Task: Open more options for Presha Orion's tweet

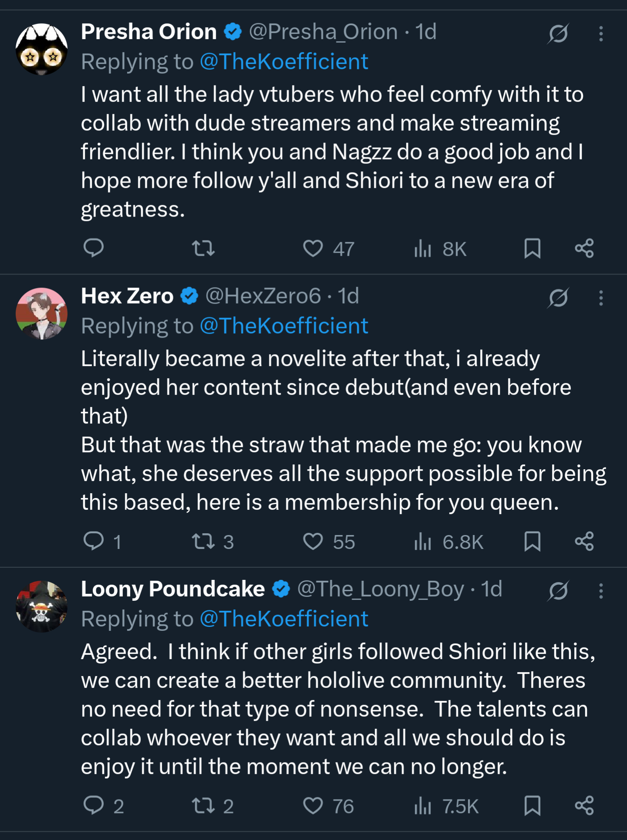Action: 601,34
